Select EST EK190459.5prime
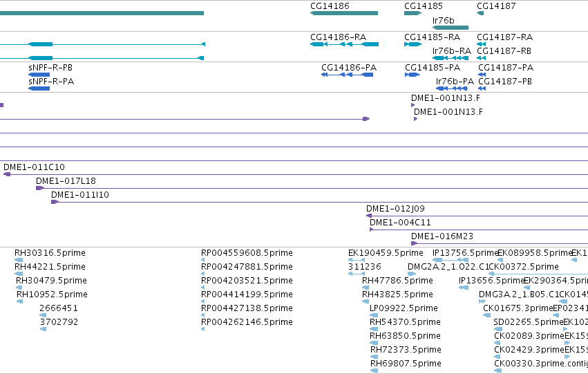The height and width of the screenshot is (374, 588). pyautogui.click(x=386, y=253)
